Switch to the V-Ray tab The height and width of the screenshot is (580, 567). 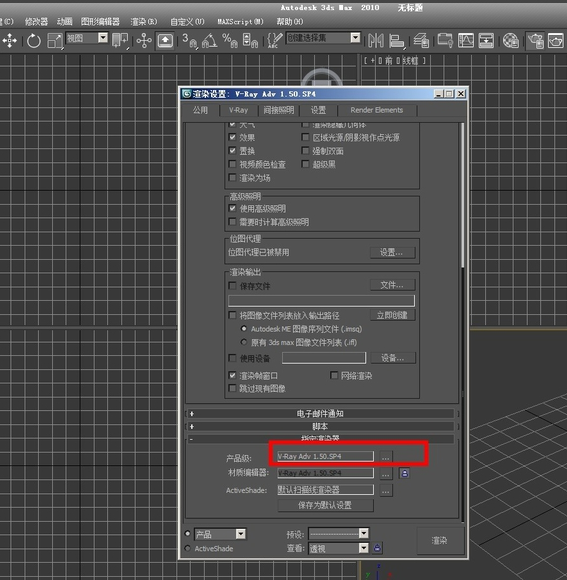pyautogui.click(x=238, y=110)
